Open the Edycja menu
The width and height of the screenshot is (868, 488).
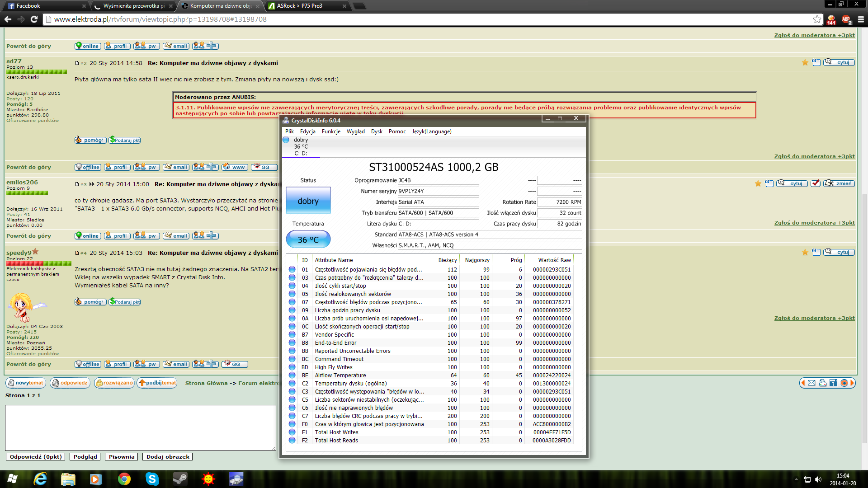(308, 131)
